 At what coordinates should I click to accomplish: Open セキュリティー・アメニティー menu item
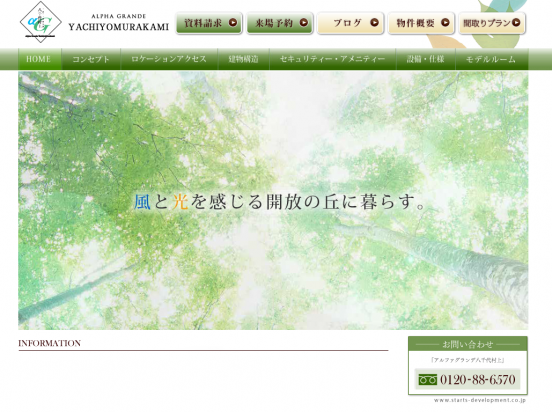(333, 59)
